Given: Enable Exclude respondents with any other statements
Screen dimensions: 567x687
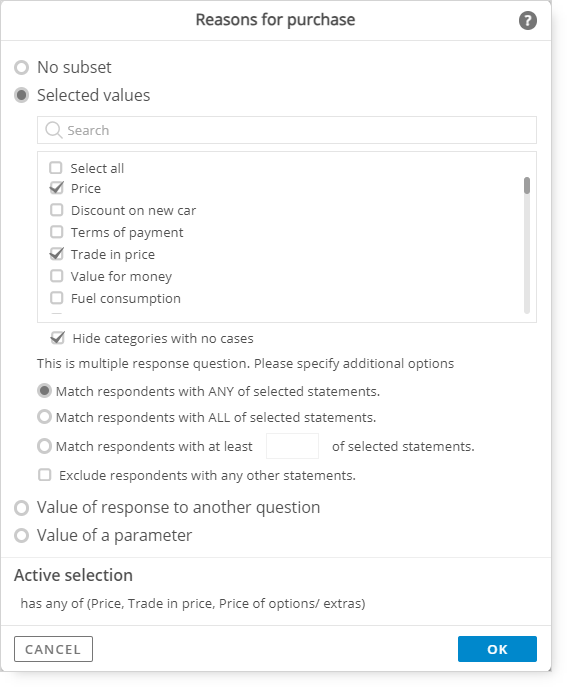Looking at the screenshot, I should [x=45, y=475].
